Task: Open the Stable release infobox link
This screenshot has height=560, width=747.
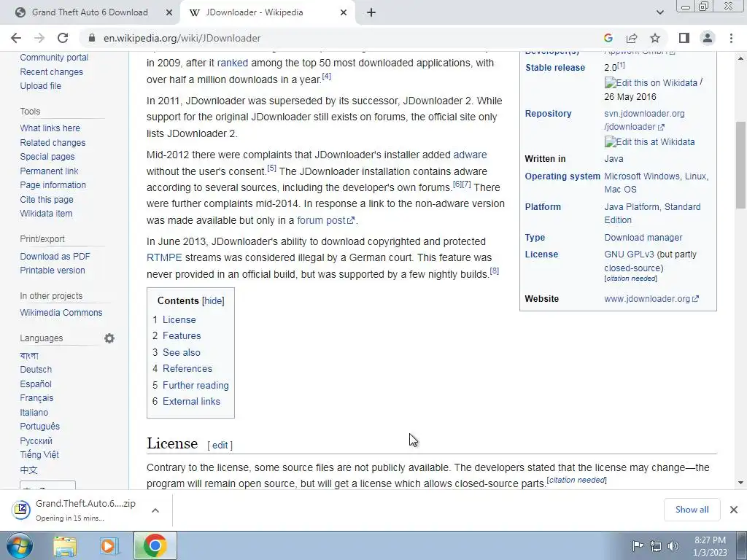Action: (555, 68)
